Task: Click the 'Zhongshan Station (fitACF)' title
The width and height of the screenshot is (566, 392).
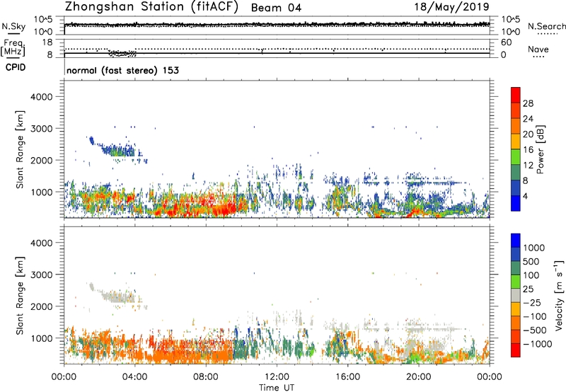Action: coord(151,7)
